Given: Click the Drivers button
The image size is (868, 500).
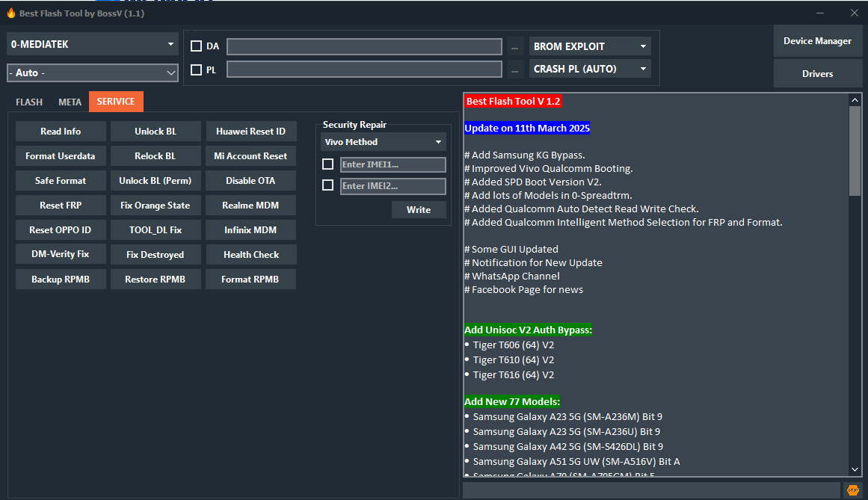Looking at the screenshot, I should (817, 73).
